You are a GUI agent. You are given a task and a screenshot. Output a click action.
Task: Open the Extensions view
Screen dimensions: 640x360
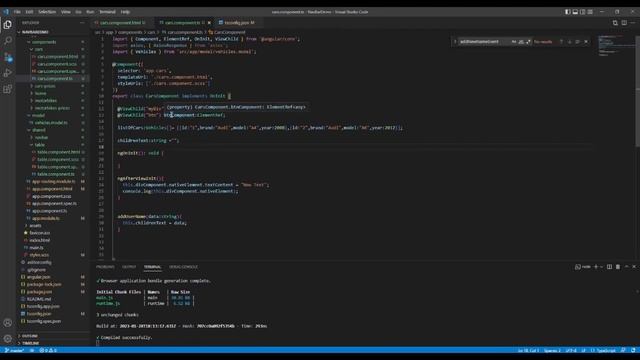pyautogui.click(x=7, y=89)
